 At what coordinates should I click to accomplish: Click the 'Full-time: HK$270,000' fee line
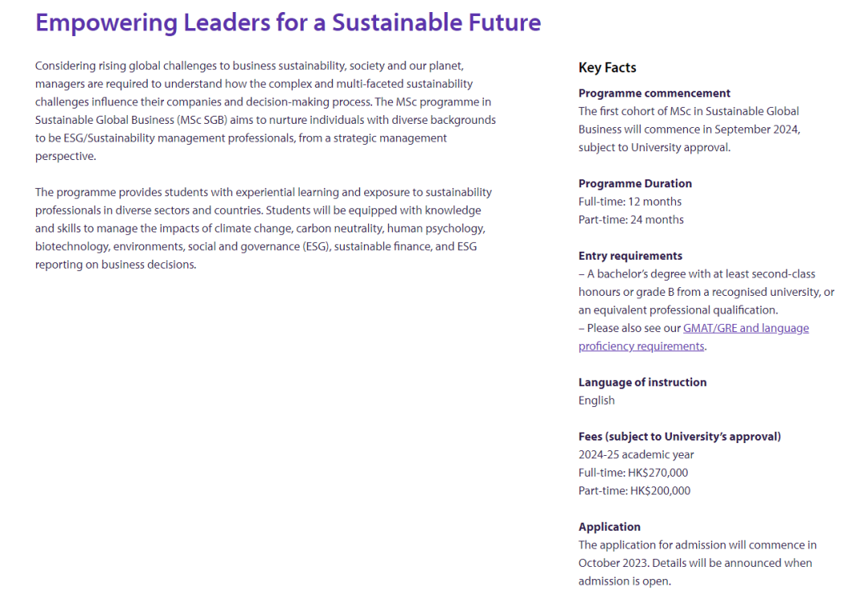click(633, 473)
